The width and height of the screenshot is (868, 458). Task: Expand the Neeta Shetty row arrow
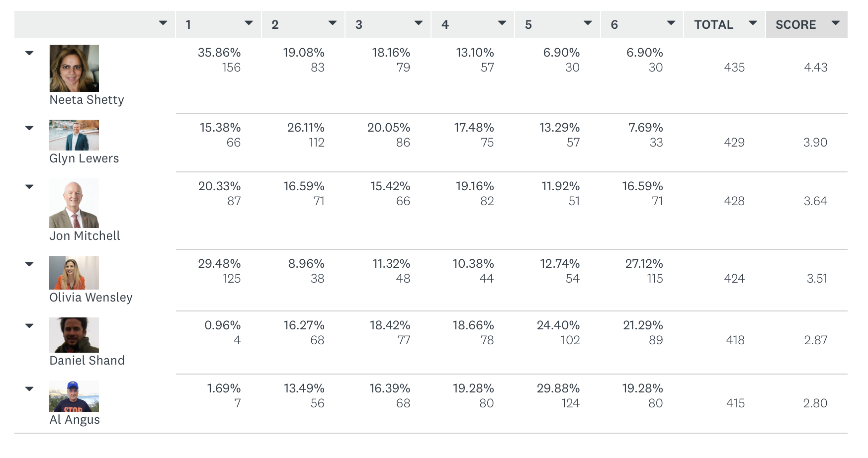pyautogui.click(x=29, y=53)
